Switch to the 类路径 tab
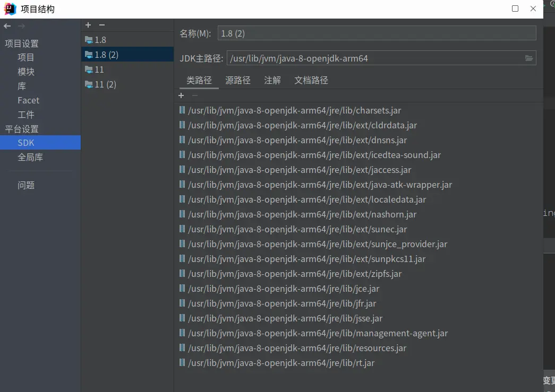555x392 pixels. click(x=199, y=80)
